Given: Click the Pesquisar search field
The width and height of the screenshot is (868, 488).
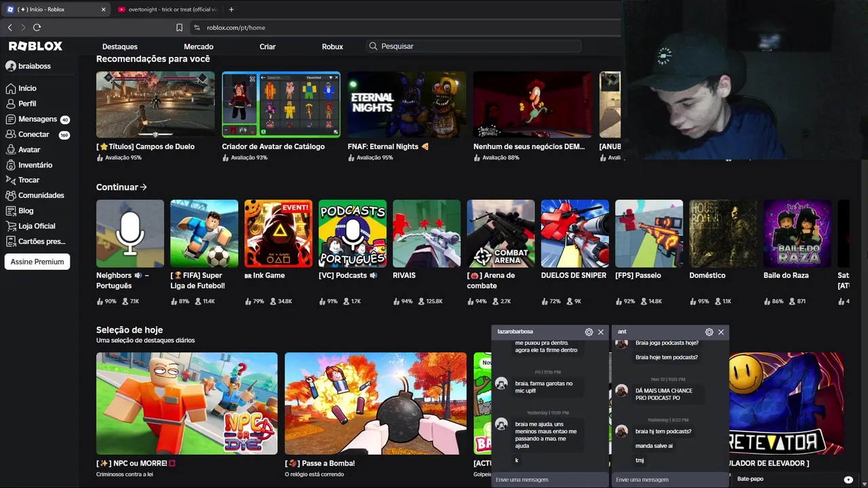Looking at the screenshot, I should [475, 46].
